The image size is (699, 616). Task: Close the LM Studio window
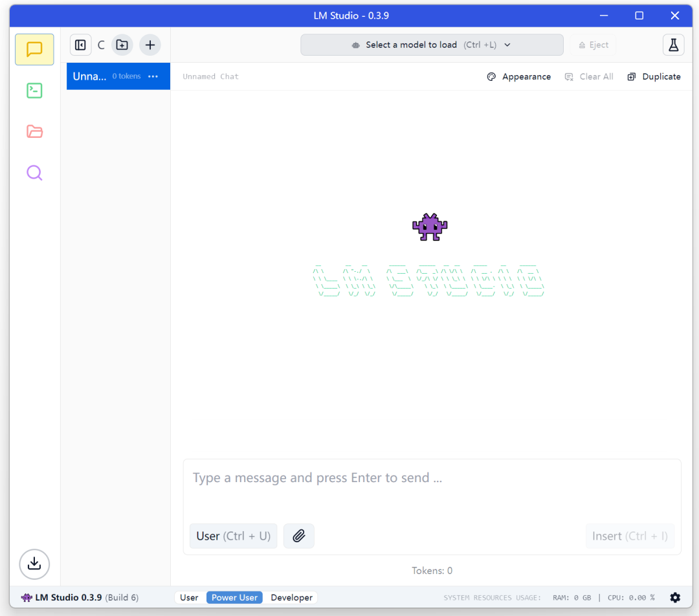coord(675,16)
